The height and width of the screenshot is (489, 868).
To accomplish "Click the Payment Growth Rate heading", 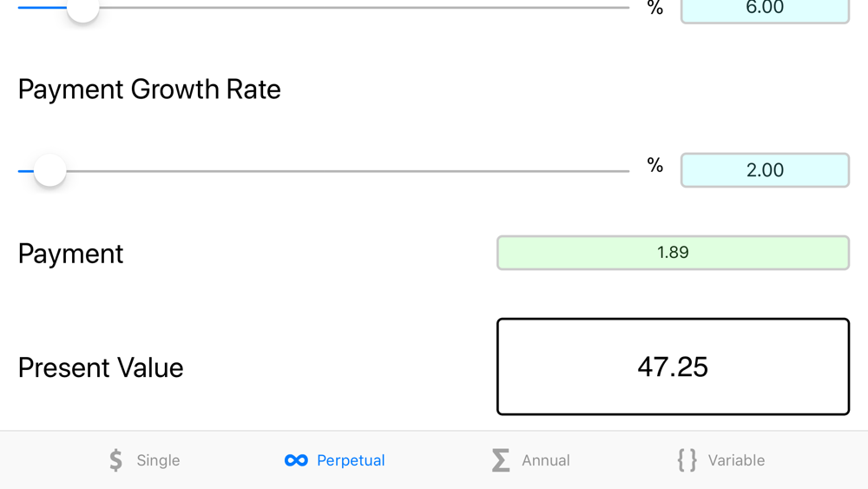I will [149, 89].
